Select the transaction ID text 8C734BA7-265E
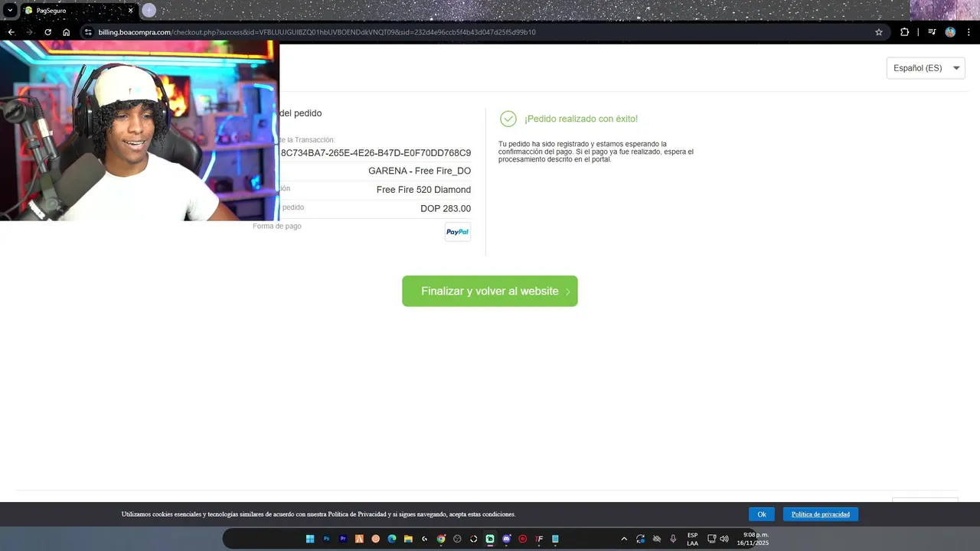980x551 pixels. (376, 153)
